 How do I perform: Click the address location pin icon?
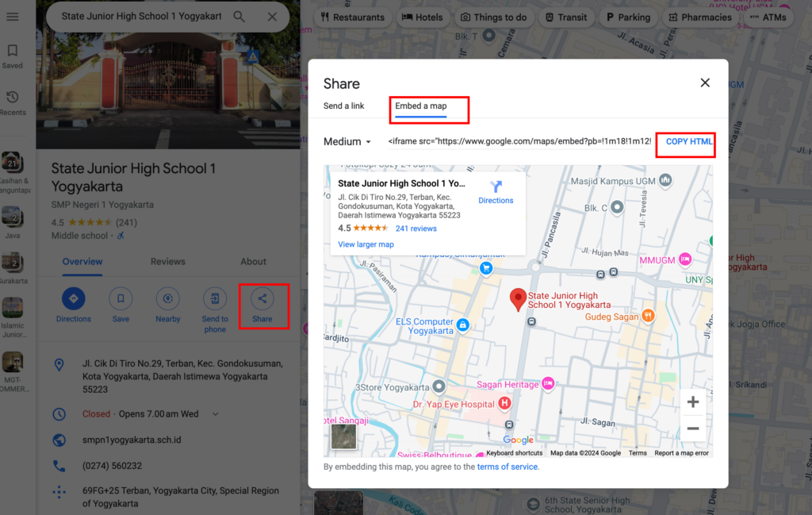click(x=59, y=365)
